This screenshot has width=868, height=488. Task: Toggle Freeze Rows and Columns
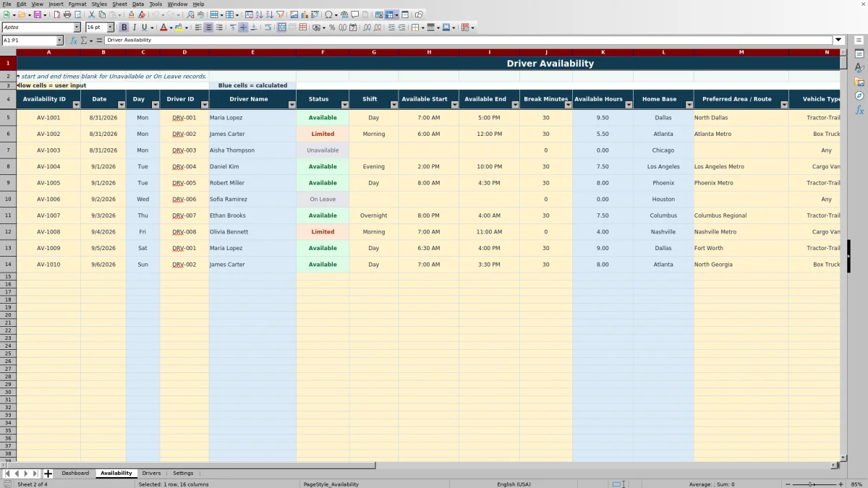[389, 14]
